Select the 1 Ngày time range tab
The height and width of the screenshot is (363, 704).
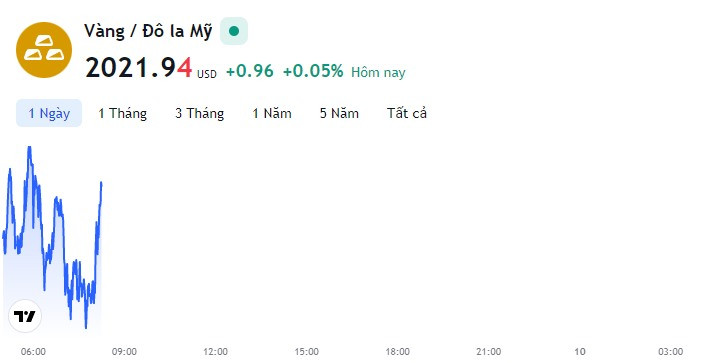click(49, 113)
